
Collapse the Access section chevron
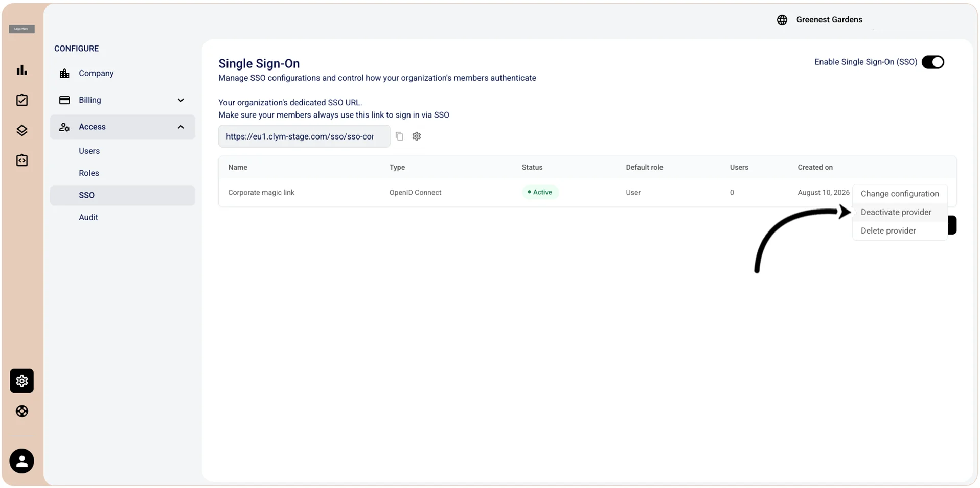point(180,127)
